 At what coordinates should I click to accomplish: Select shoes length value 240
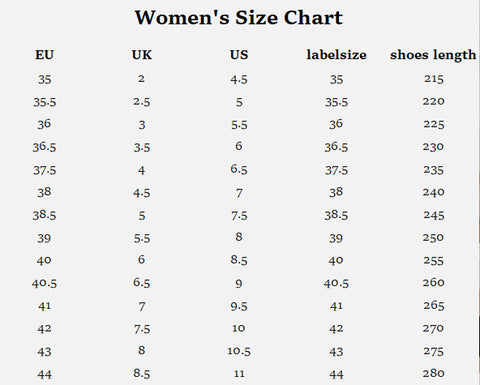click(434, 192)
